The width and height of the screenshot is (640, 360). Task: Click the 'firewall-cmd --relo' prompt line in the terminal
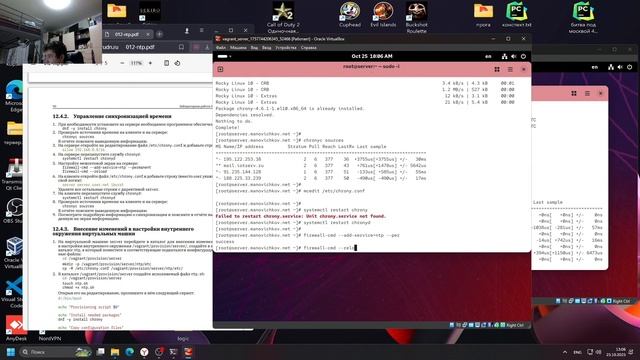tap(286, 248)
